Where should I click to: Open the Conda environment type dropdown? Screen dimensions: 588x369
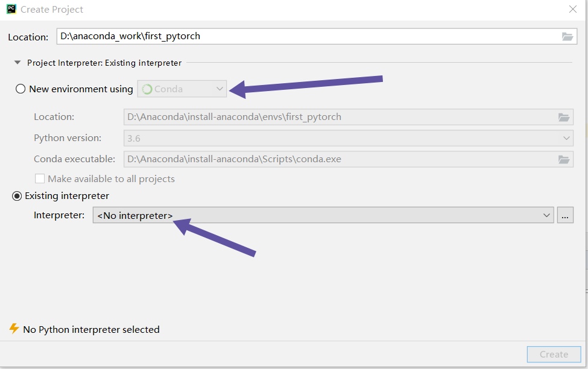182,89
